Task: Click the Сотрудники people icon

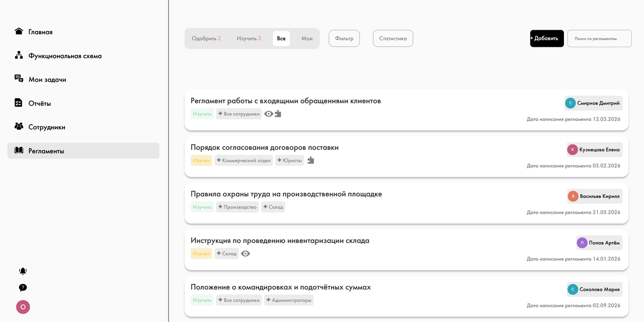Action: tap(19, 126)
